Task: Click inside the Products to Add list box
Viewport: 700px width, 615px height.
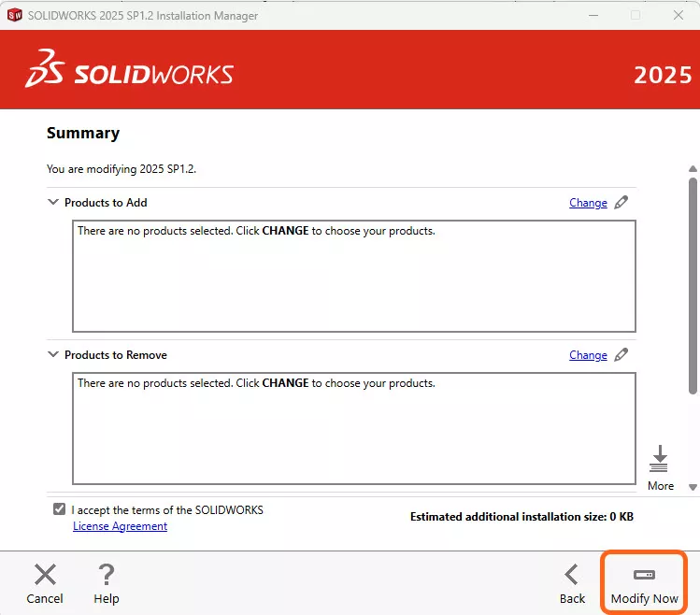Action: tap(353, 280)
